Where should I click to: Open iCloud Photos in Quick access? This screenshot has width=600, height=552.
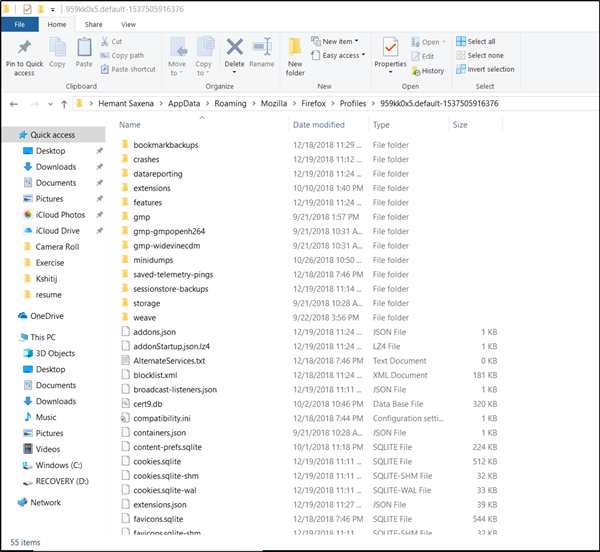(60, 215)
